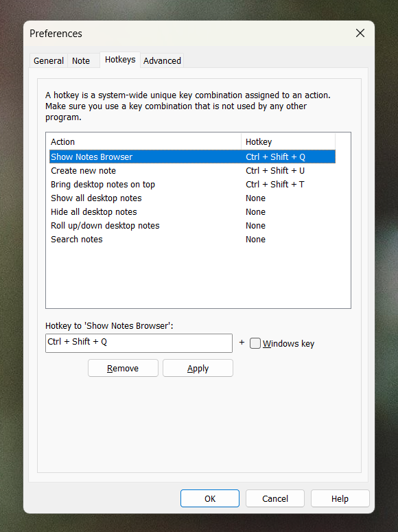Remove the assigned hotkey
This screenshot has height=532, width=398.
pos(123,368)
